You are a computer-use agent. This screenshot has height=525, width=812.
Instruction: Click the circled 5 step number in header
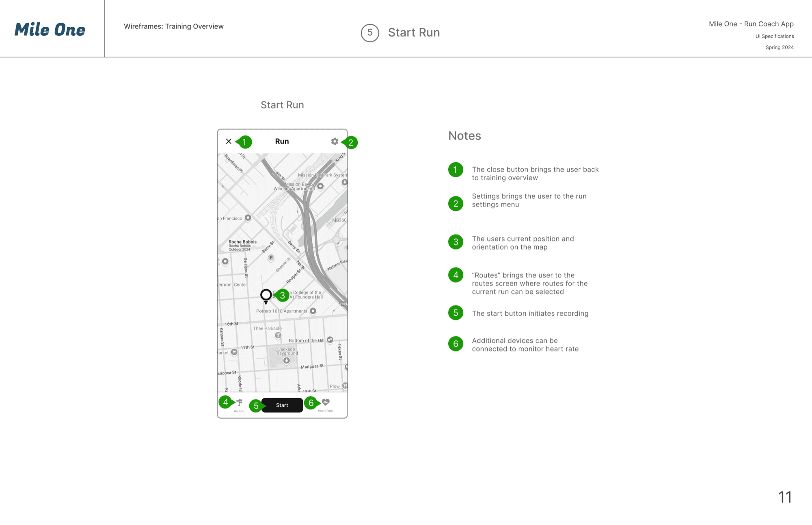click(370, 33)
